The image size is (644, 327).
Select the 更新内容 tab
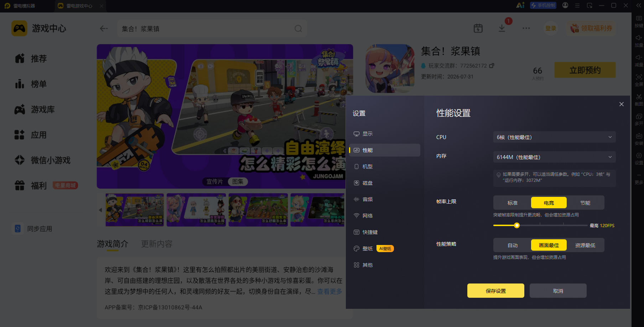click(x=157, y=244)
